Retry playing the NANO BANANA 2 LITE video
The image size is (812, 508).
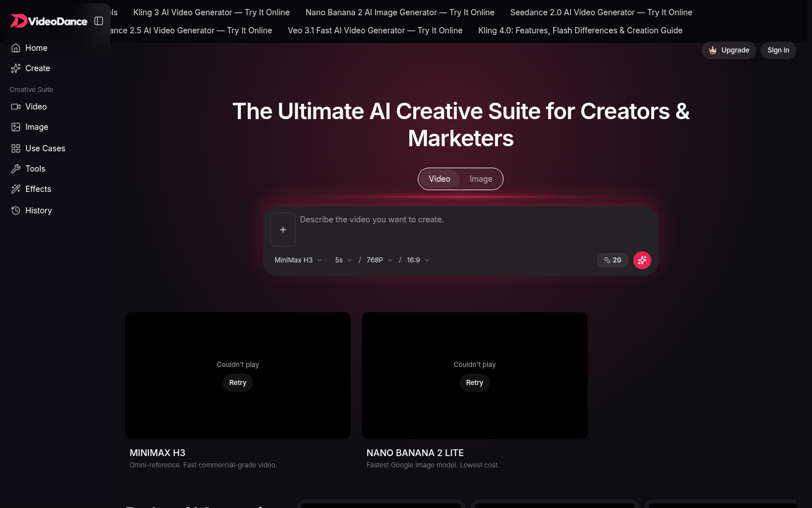[x=475, y=383]
